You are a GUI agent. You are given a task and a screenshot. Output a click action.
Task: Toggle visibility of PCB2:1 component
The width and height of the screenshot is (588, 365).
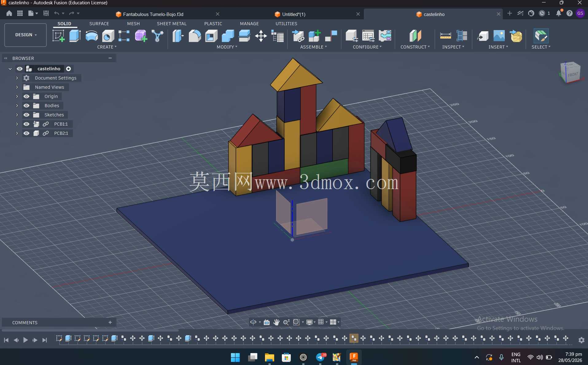[26, 133]
